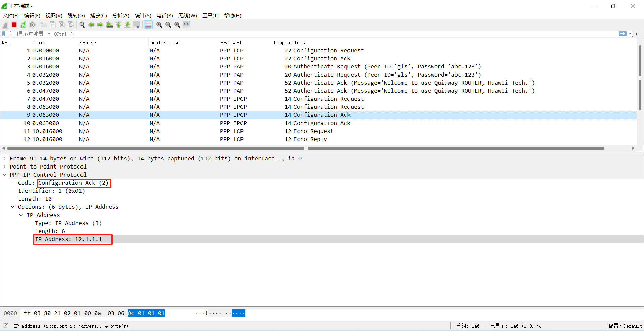644x331 pixels.
Task: Open expert information status bar icon
Action: (6, 326)
